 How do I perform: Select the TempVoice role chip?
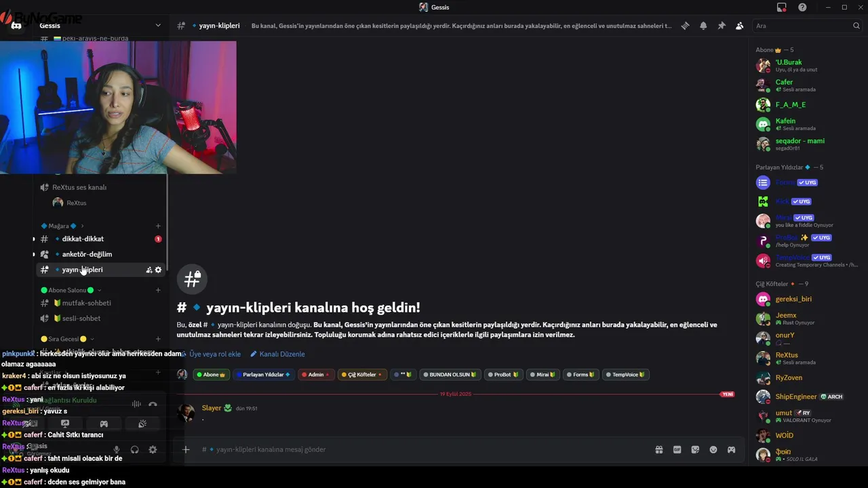coord(626,374)
